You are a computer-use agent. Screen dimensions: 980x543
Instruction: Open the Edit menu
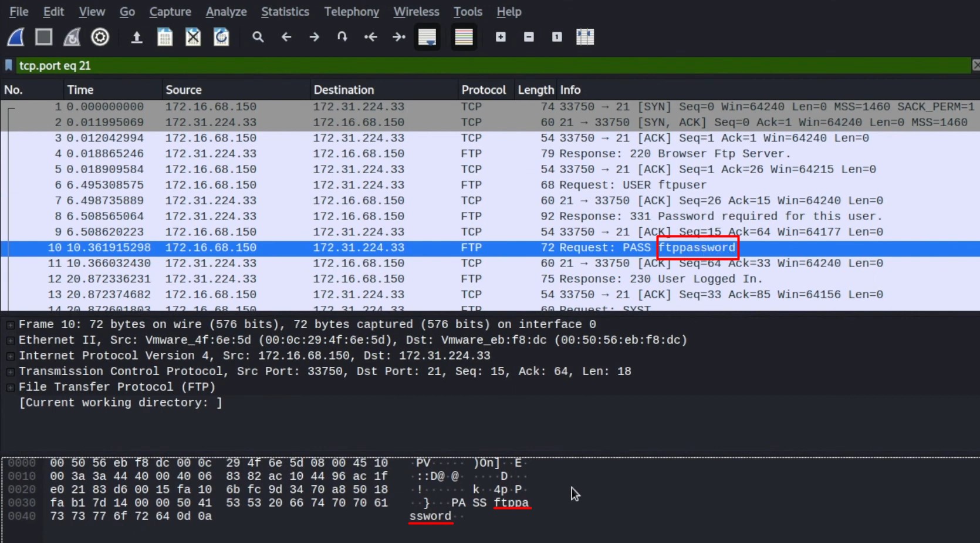[x=53, y=12]
